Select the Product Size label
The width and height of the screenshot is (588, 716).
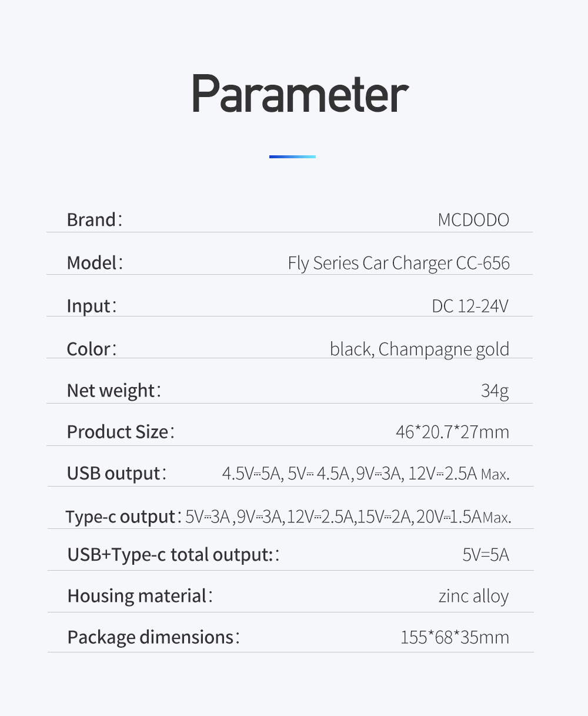[121, 432]
